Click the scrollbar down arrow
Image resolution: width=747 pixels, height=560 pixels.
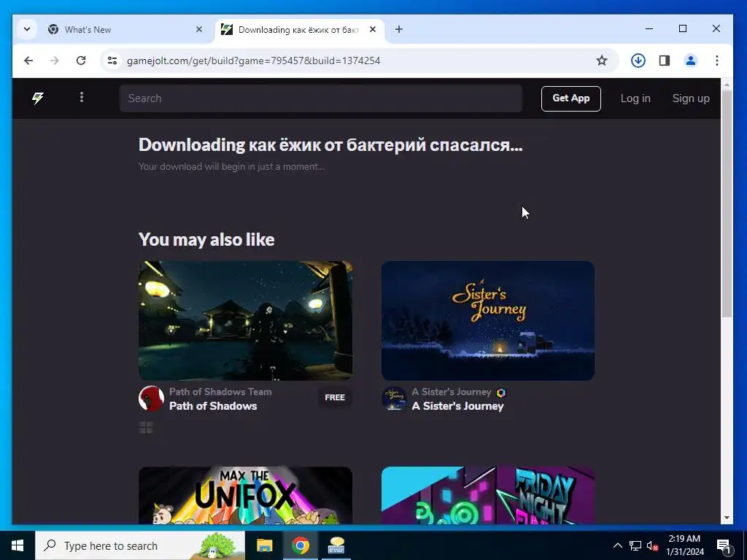[x=727, y=518]
